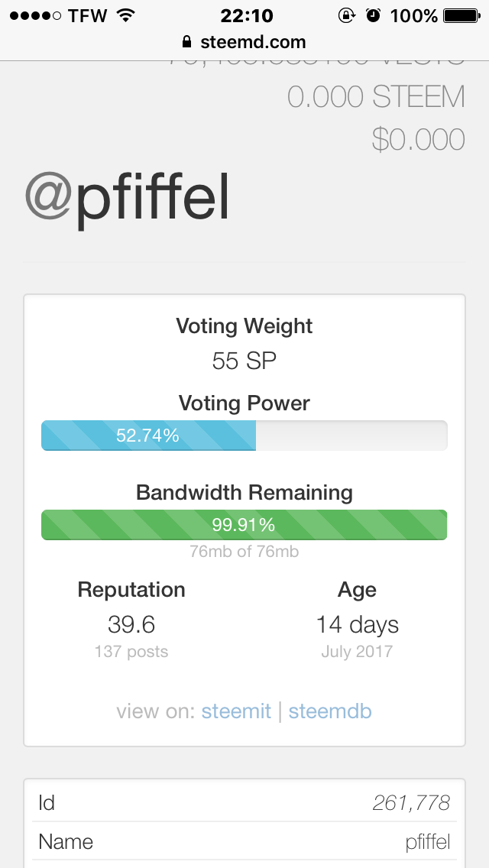The height and width of the screenshot is (868, 489).
Task: Click the Voting Power progress bar
Action: pos(244,436)
